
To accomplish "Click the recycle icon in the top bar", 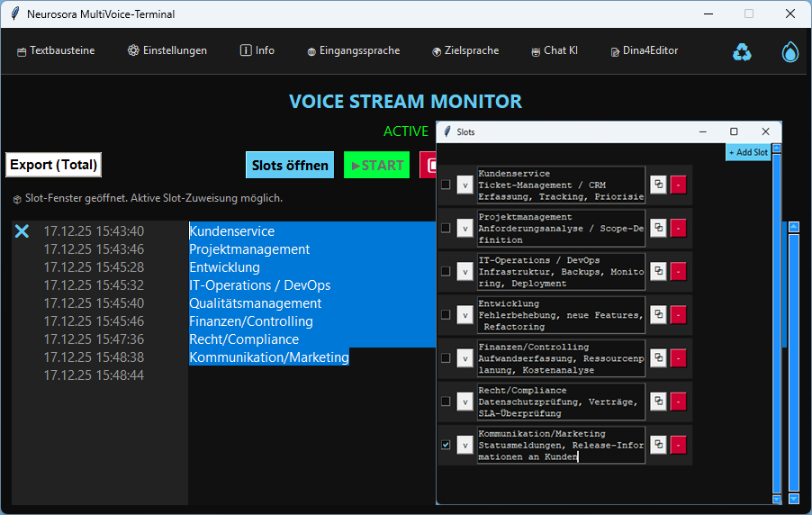I will pos(742,52).
